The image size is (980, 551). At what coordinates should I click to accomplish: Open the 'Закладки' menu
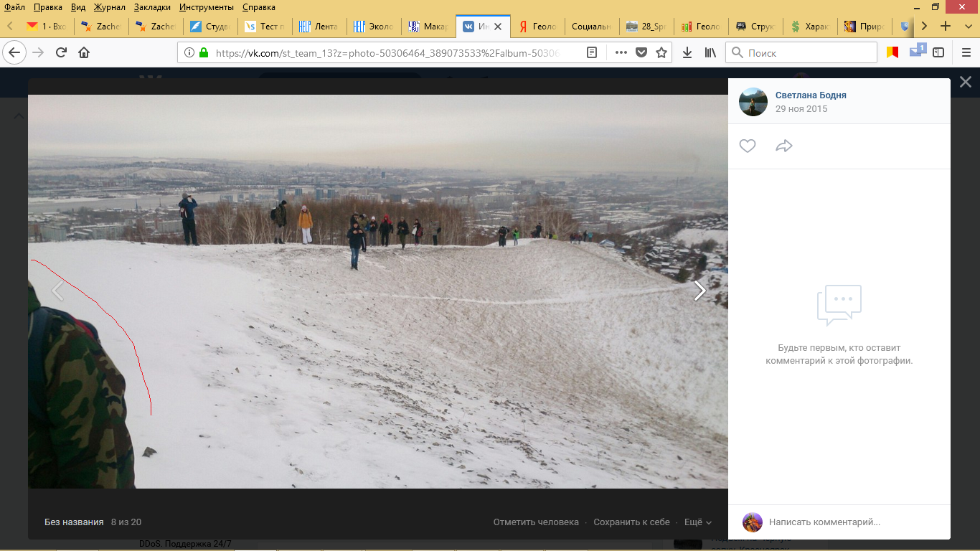click(152, 7)
